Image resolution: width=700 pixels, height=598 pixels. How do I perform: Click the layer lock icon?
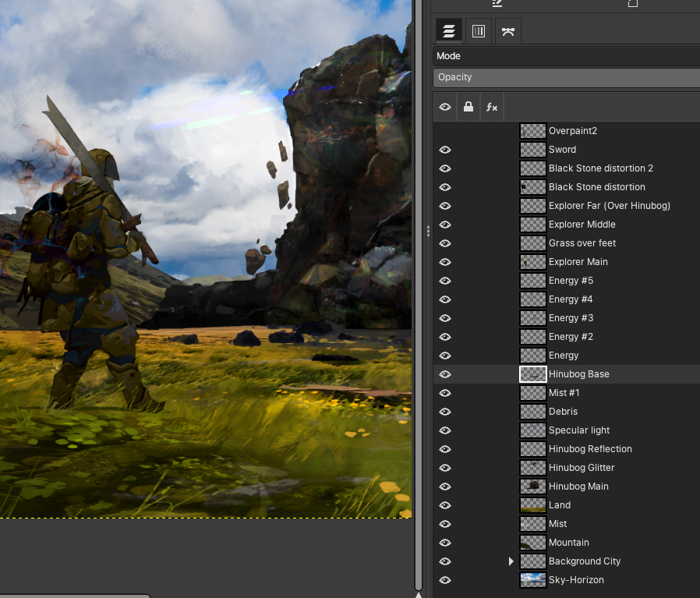pyautogui.click(x=468, y=107)
